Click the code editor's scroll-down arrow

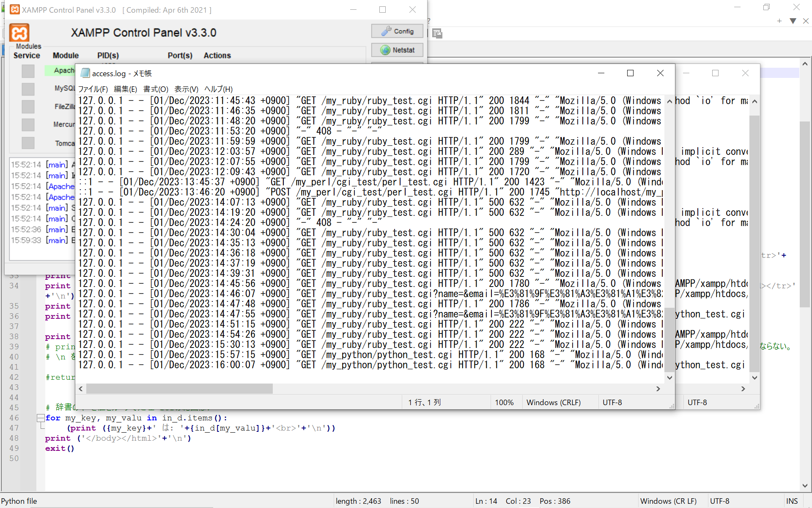click(805, 486)
